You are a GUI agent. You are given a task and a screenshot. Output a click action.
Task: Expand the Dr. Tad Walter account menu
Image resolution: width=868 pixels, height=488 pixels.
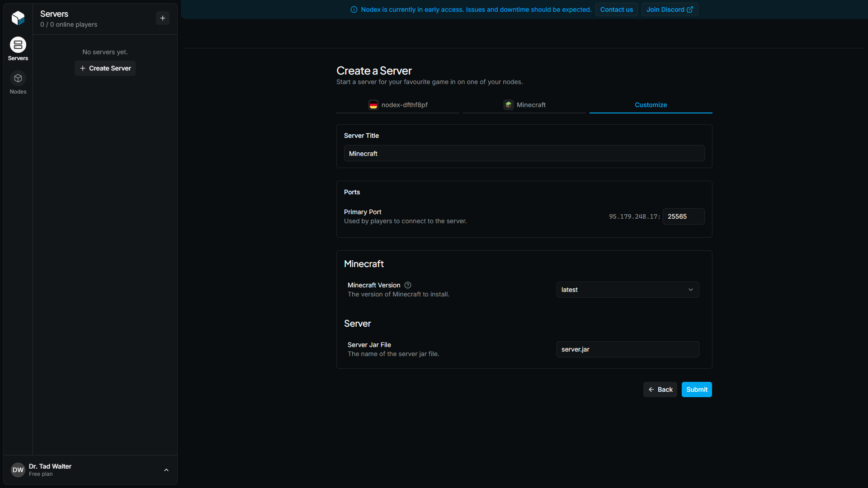[x=90, y=470]
